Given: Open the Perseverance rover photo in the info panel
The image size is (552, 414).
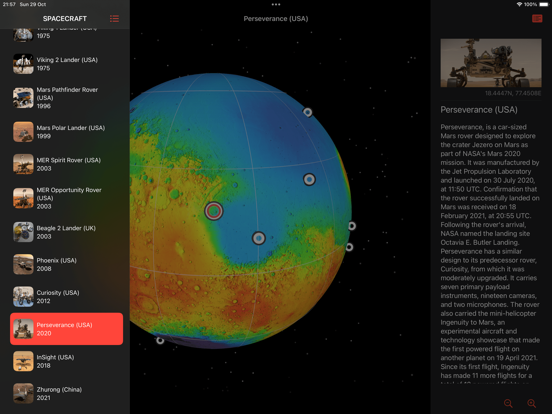Looking at the screenshot, I should (491, 63).
